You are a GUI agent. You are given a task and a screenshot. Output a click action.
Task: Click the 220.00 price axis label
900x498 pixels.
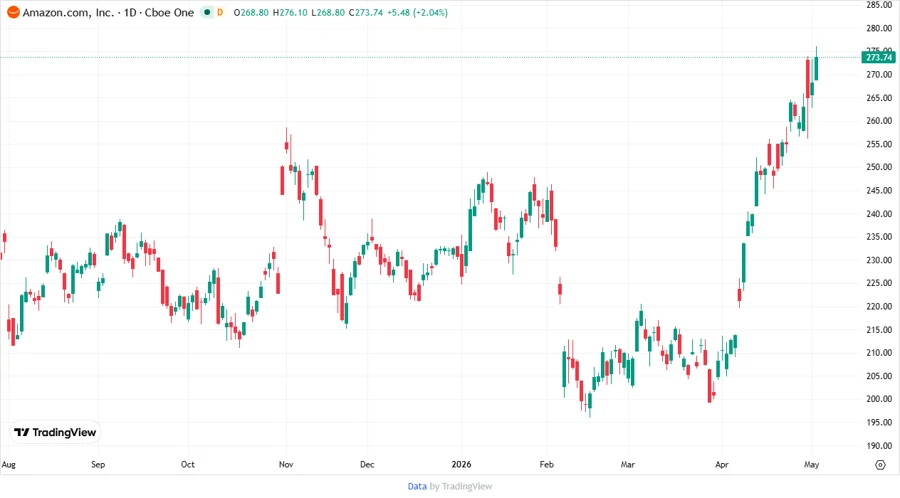[879, 306]
